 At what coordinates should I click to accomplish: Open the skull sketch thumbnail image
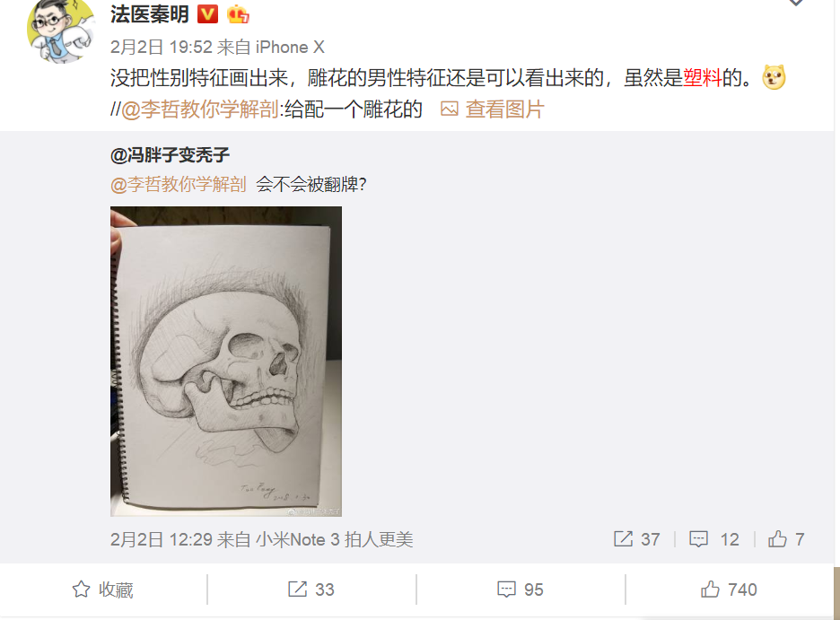[226, 362]
